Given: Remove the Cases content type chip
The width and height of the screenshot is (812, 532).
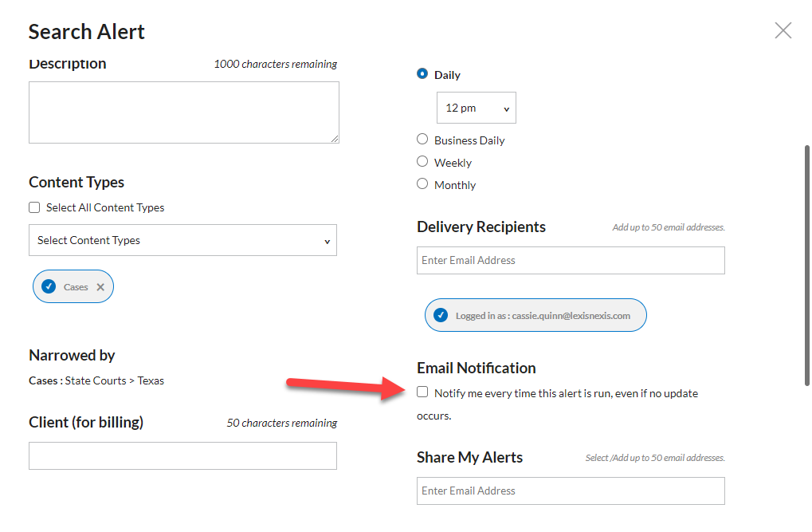Looking at the screenshot, I should pyautogui.click(x=100, y=287).
